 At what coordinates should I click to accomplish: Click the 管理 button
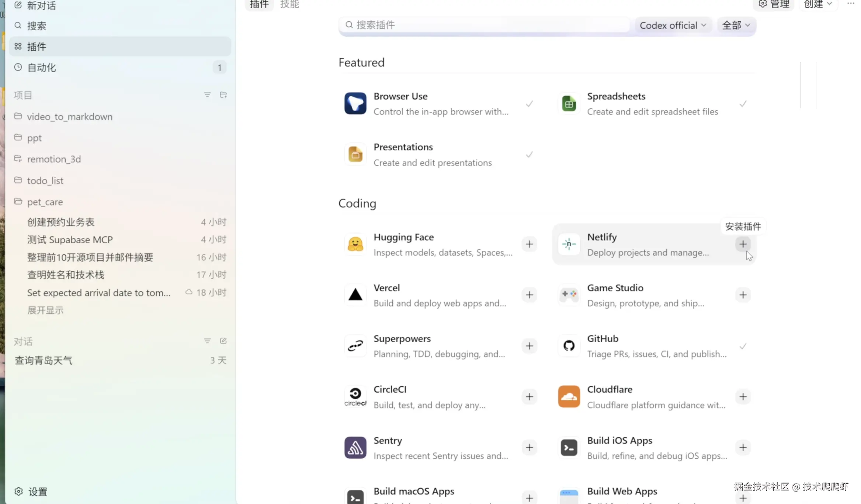pyautogui.click(x=774, y=4)
